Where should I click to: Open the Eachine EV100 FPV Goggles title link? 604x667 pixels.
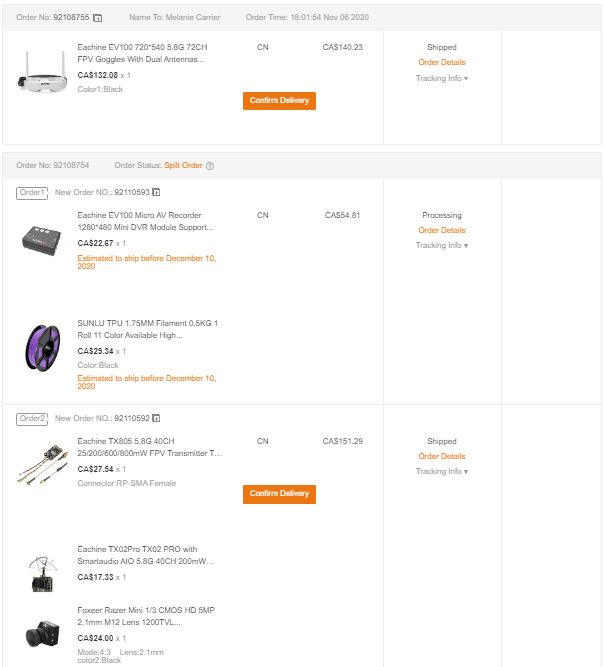pos(142,53)
